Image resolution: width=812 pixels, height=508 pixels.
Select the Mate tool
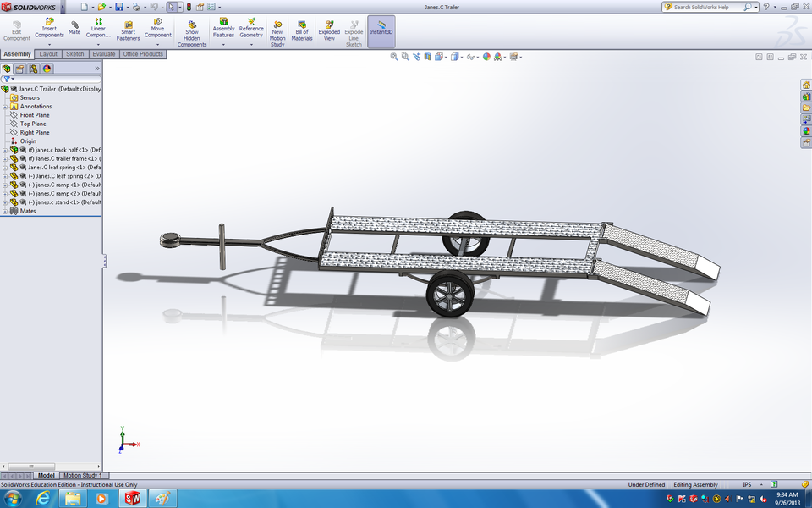(x=74, y=28)
